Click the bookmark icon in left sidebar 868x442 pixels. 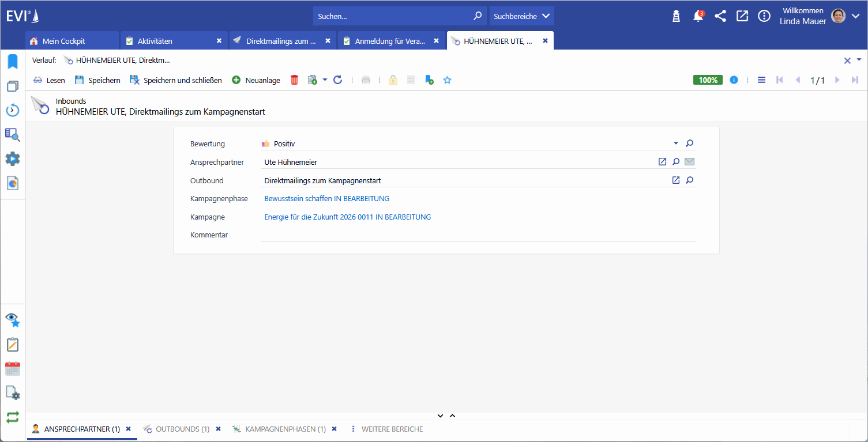[12, 62]
